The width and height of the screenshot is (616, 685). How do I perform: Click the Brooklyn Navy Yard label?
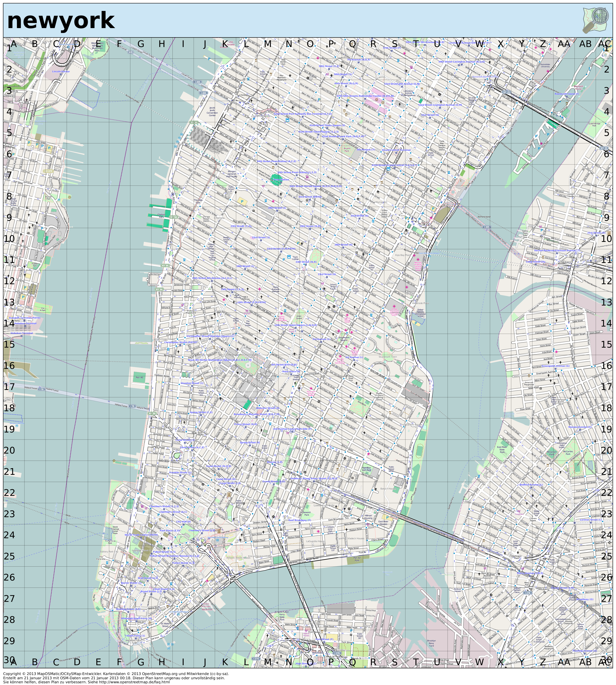point(431,643)
